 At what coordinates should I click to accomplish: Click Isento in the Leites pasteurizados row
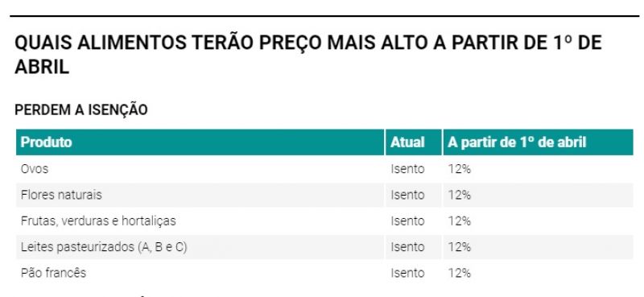pos(407,247)
